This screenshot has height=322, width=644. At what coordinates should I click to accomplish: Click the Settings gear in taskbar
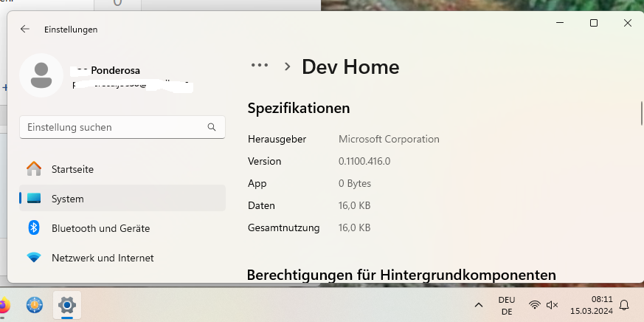tap(66, 304)
